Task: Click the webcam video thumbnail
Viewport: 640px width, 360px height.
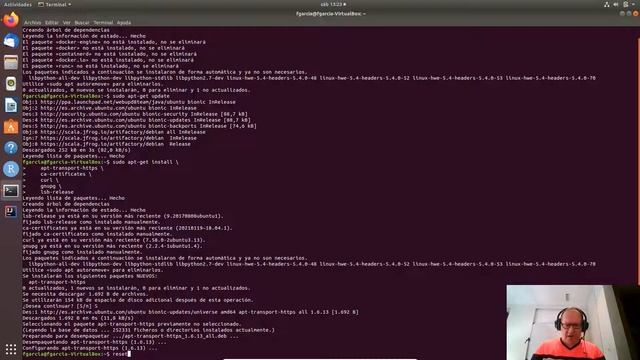Action: tap(573, 322)
